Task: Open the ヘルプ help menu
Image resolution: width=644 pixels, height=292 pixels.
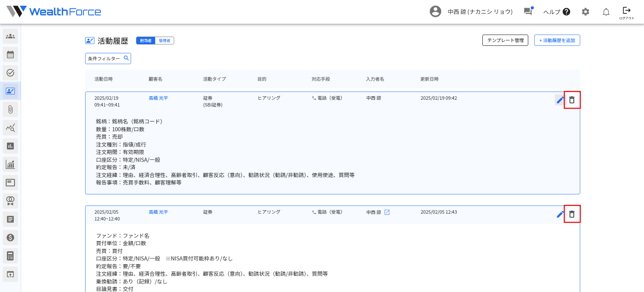Action: pyautogui.click(x=556, y=12)
